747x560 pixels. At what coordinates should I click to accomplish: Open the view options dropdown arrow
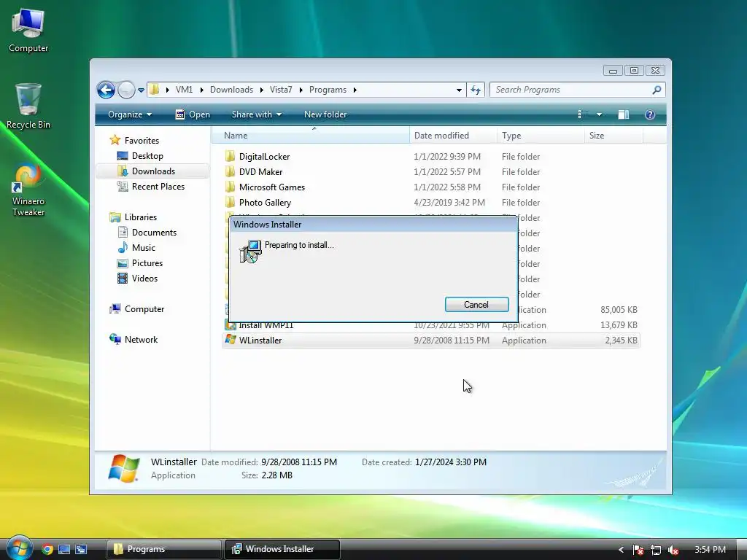tap(600, 114)
